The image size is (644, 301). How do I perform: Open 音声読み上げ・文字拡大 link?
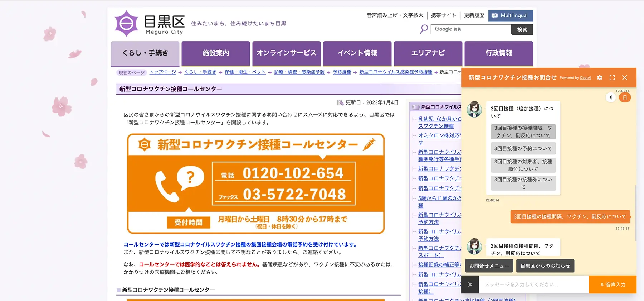tap(395, 15)
